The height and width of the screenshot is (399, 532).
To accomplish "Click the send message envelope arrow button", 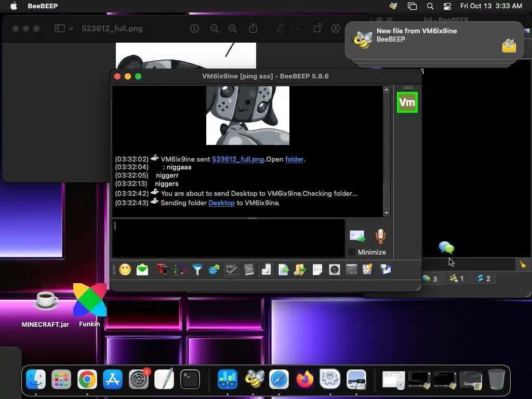I will click(357, 236).
